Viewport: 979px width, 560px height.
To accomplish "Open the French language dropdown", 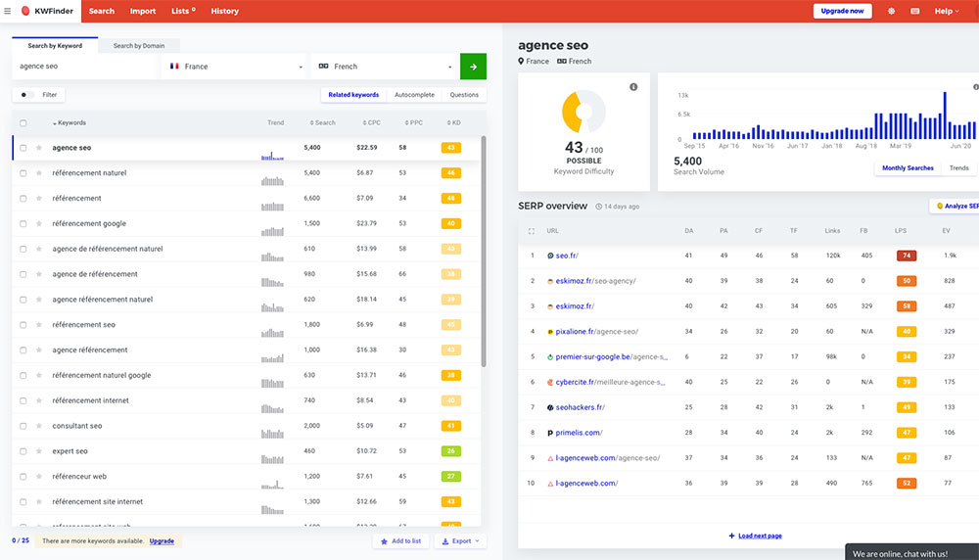I will (384, 67).
